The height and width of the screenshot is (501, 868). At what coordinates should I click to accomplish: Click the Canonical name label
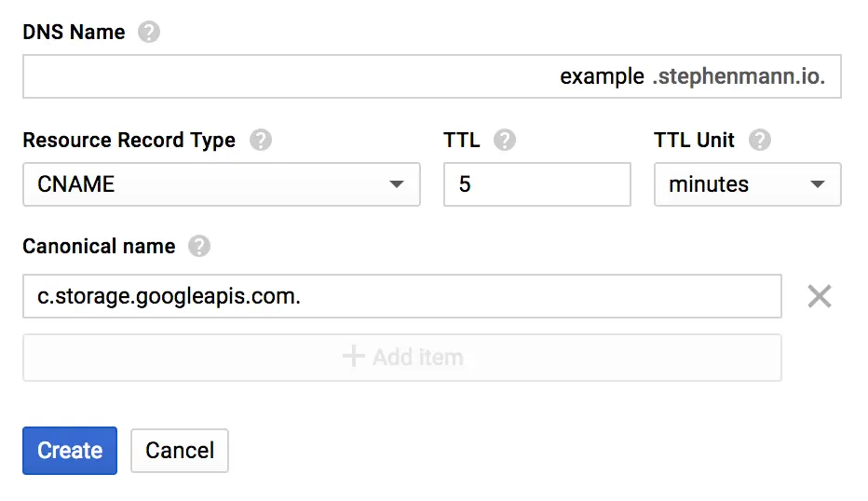(x=99, y=247)
